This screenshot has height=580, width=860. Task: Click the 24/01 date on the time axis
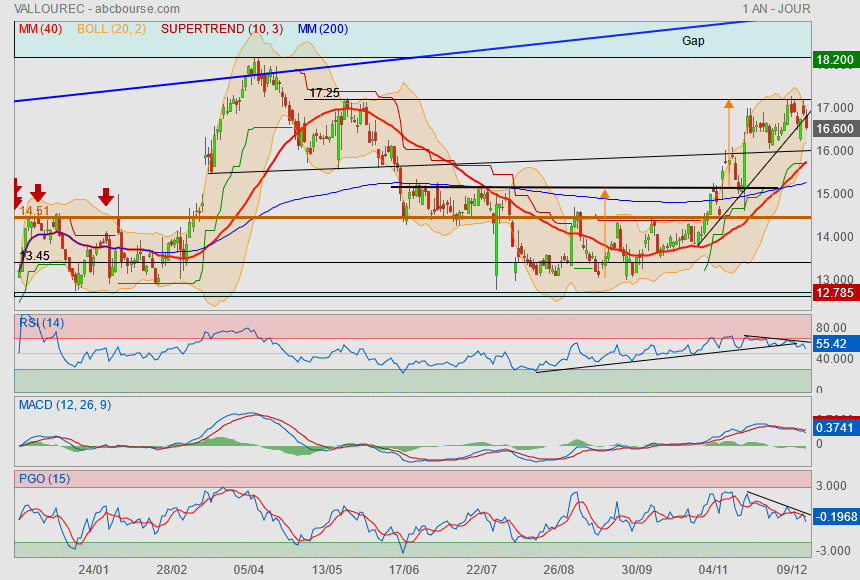93,570
